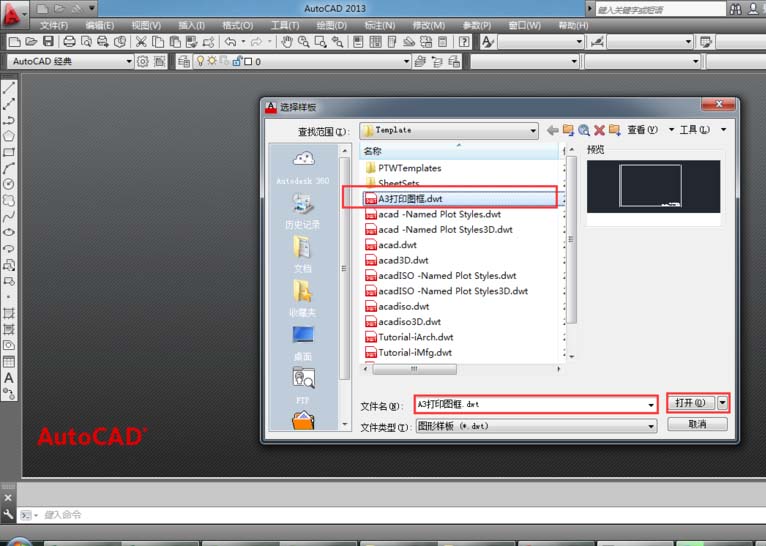Click the Plot Preview toolbar icon

(86, 42)
